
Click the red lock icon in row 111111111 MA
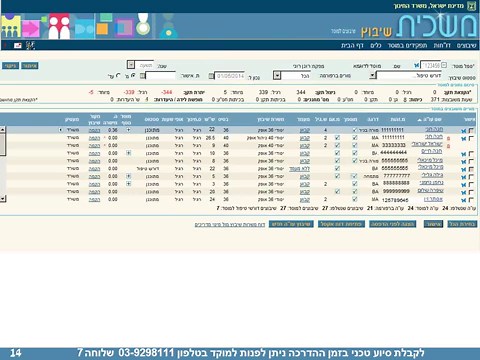449,138
